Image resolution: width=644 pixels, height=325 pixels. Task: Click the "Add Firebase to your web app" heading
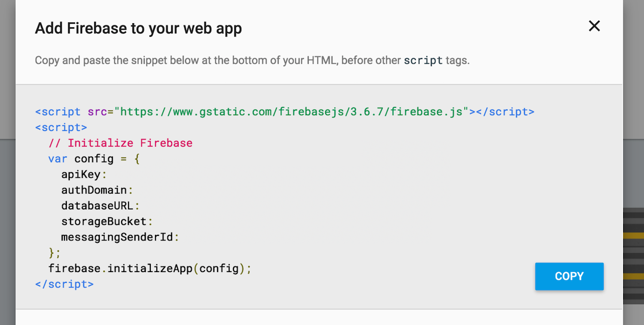pos(138,29)
